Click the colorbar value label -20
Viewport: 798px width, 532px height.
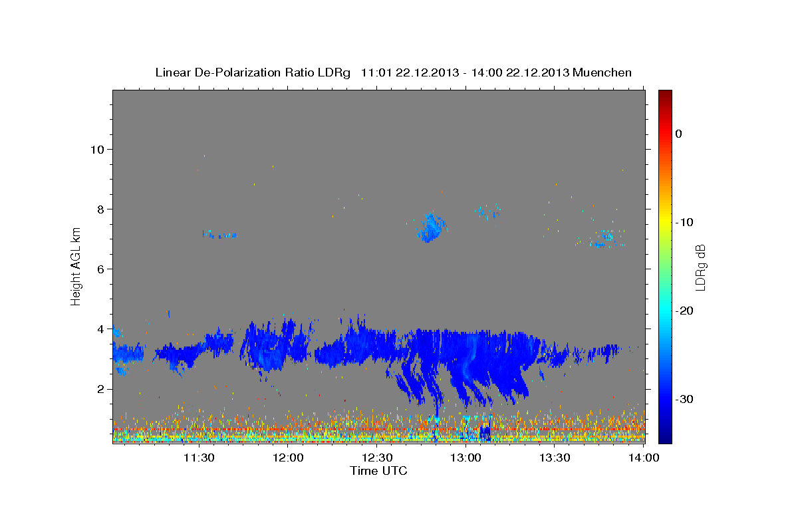[684, 311]
